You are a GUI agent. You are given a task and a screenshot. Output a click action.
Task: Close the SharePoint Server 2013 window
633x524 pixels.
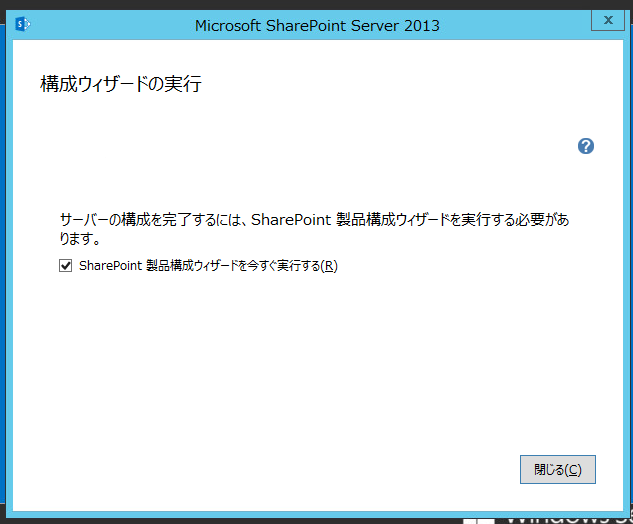[608, 20]
